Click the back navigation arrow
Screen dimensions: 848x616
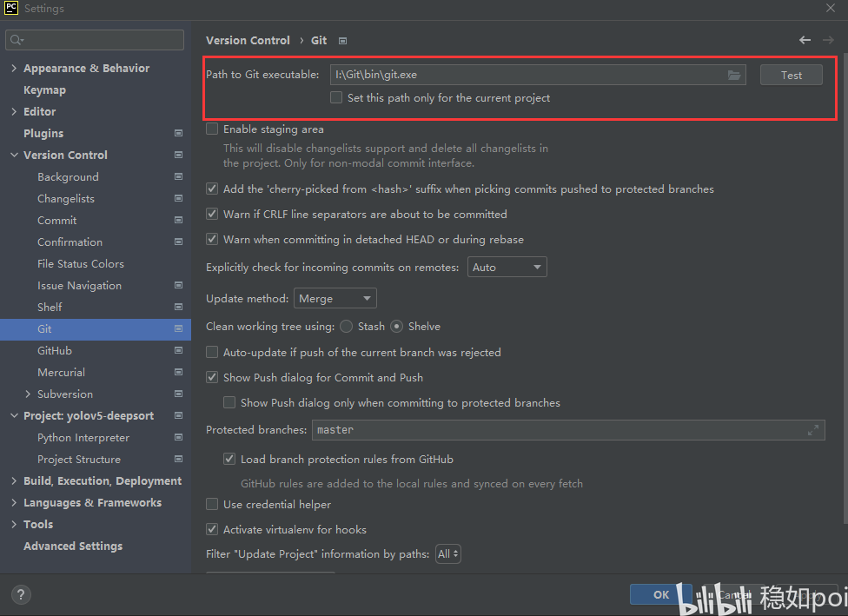(x=805, y=40)
